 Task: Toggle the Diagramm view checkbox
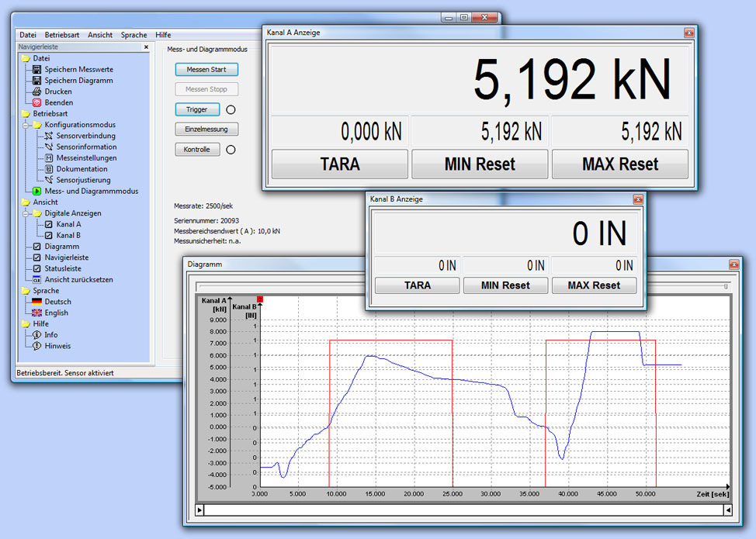coord(36,247)
